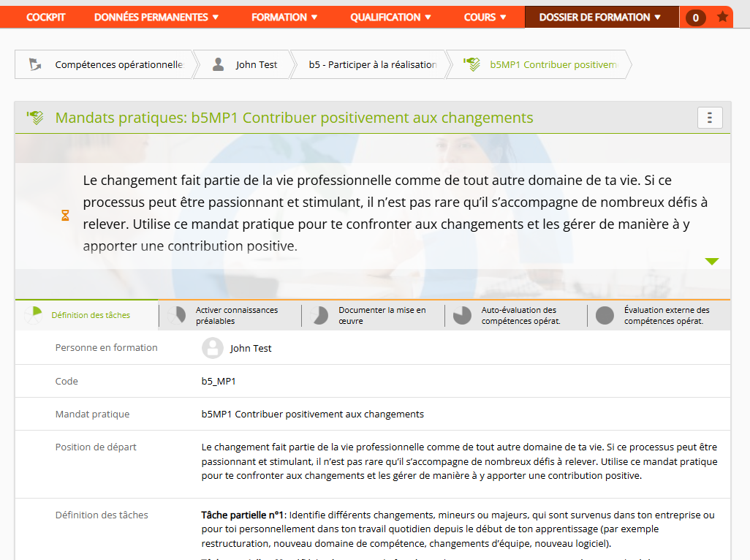The height and width of the screenshot is (560, 750).
Task: Go to the Cockpit menu
Action: (47, 17)
